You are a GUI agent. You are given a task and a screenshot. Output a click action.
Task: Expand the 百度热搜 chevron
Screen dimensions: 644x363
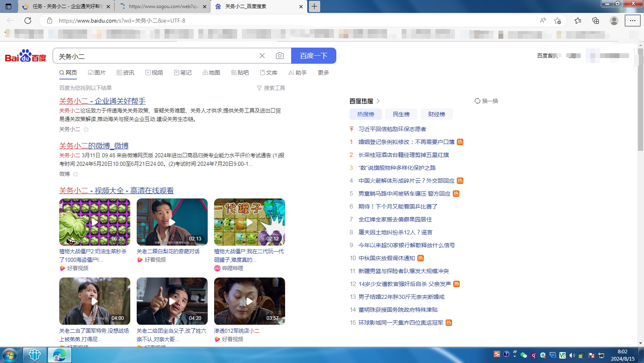coord(378,101)
